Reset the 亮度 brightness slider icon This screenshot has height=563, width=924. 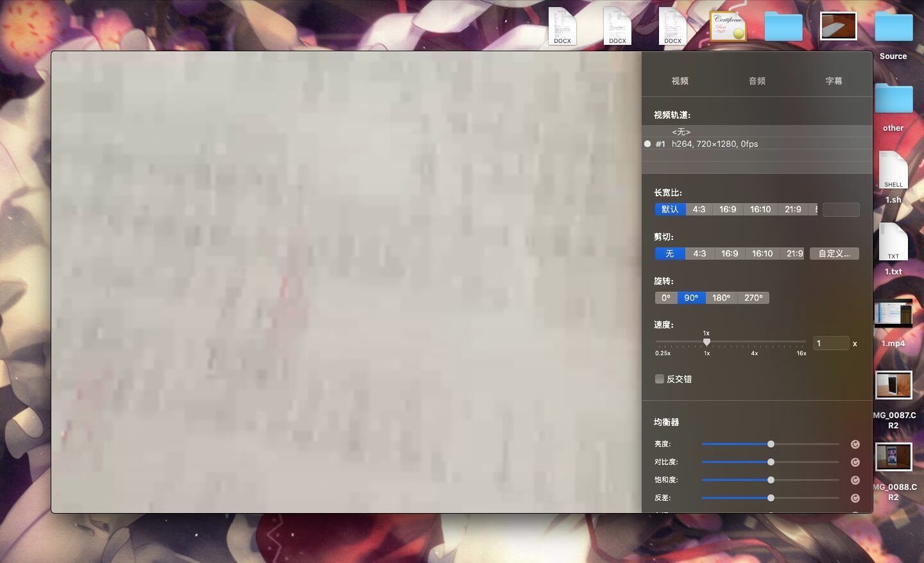click(855, 444)
